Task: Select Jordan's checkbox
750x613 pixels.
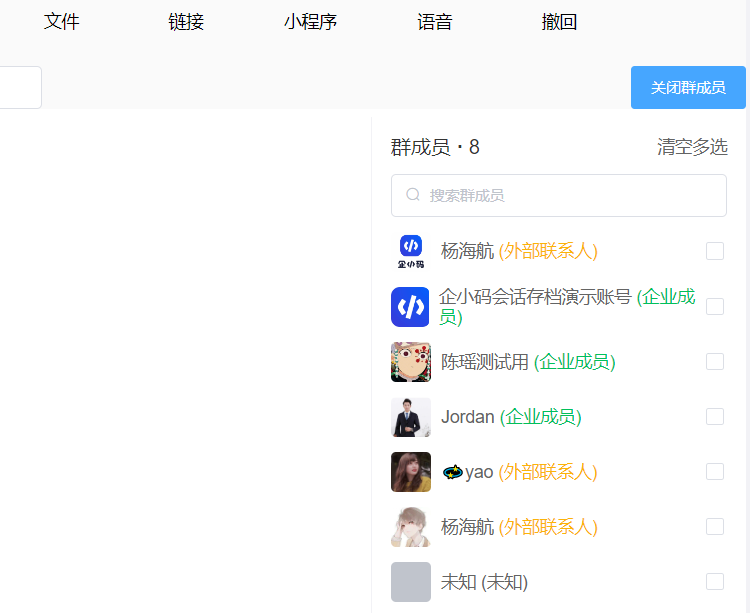Action: click(x=715, y=416)
